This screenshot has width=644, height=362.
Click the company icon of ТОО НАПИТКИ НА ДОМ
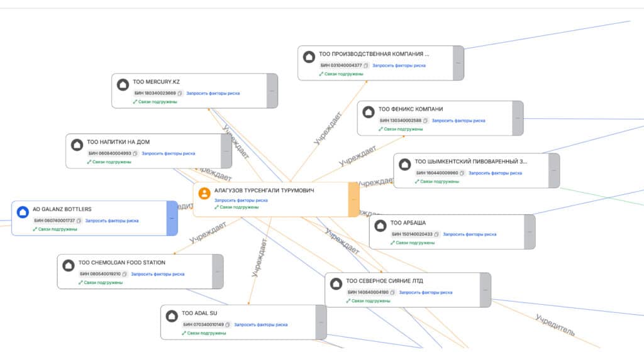(x=77, y=145)
